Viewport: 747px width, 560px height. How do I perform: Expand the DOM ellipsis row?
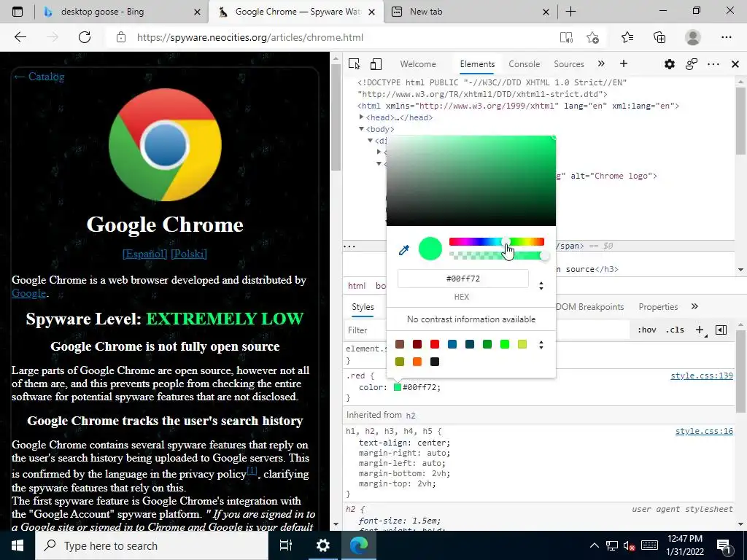[x=349, y=246]
